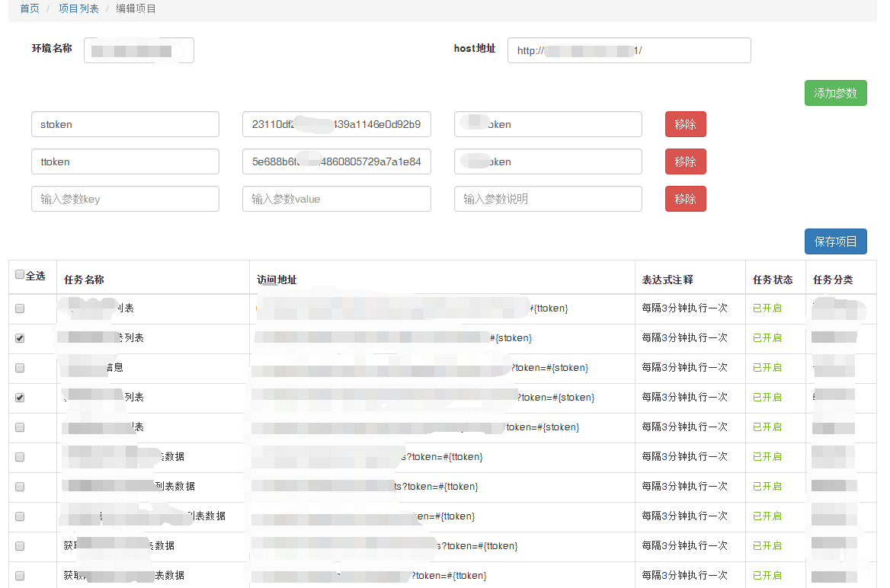Check the box for the #{ttoken} first row
The height and width of the screenshot is (588, 890).
[20, 308]
